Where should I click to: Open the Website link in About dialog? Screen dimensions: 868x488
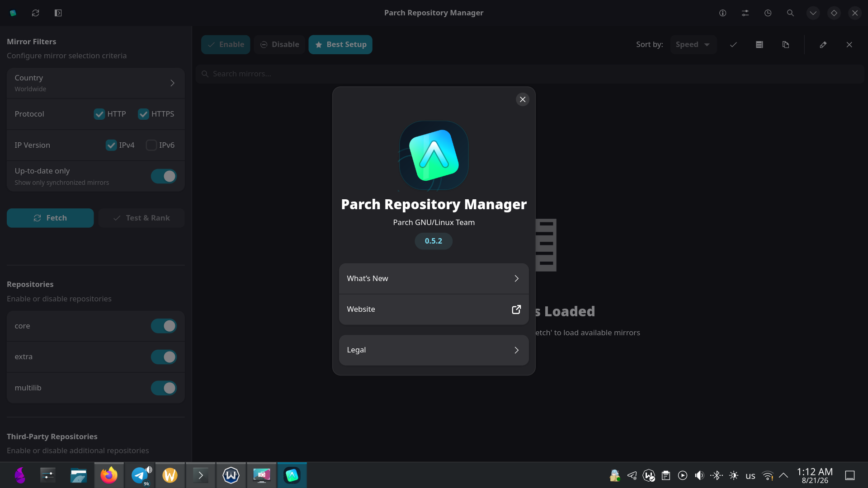coord(434,310)
